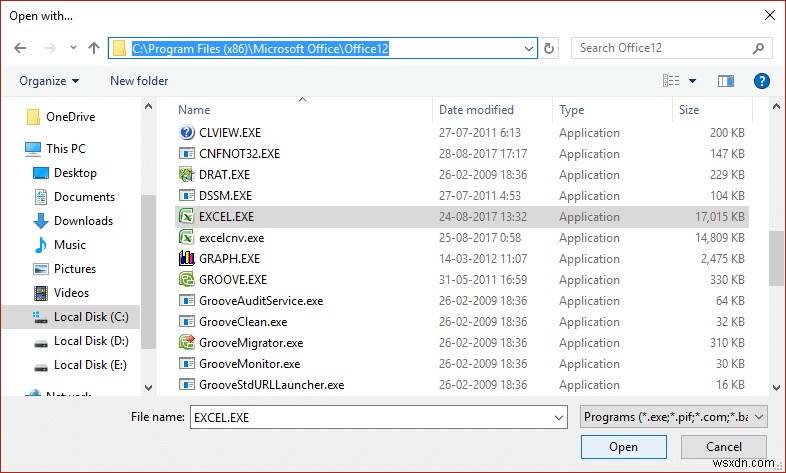Select the GrooveMigrator.exe icon
Screen dimensions: 786x473
186,343
